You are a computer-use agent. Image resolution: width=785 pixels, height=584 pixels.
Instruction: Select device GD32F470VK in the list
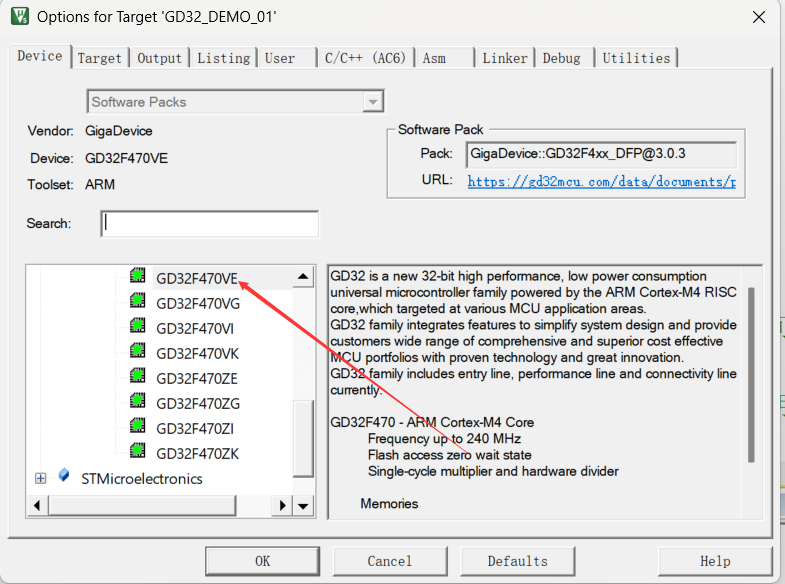[x=198, y=353]
